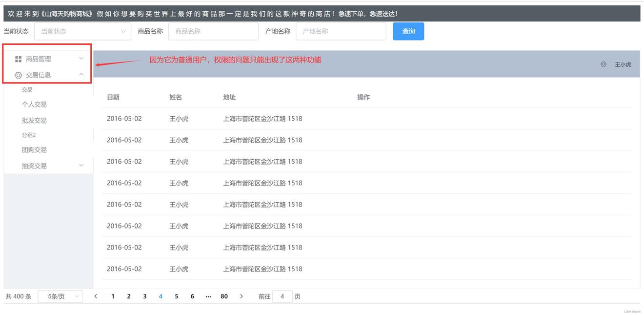Click the 前往 page number input box

[282, 296]
